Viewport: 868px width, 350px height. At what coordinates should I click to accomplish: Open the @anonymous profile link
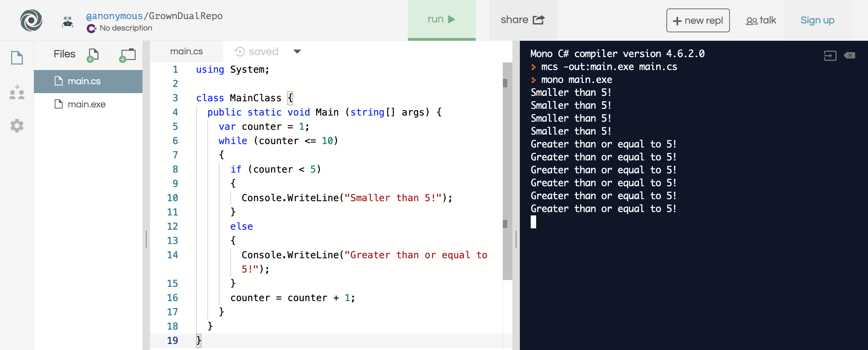114,16
